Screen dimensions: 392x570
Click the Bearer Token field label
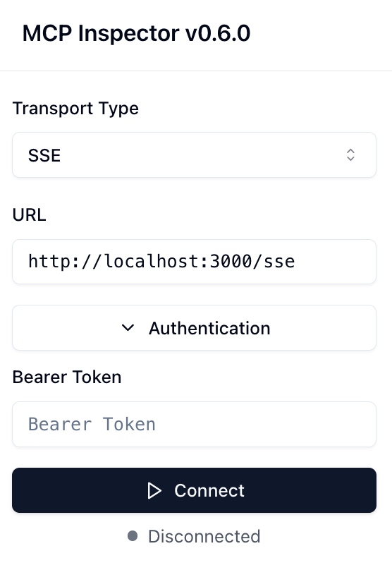(67, 377)
